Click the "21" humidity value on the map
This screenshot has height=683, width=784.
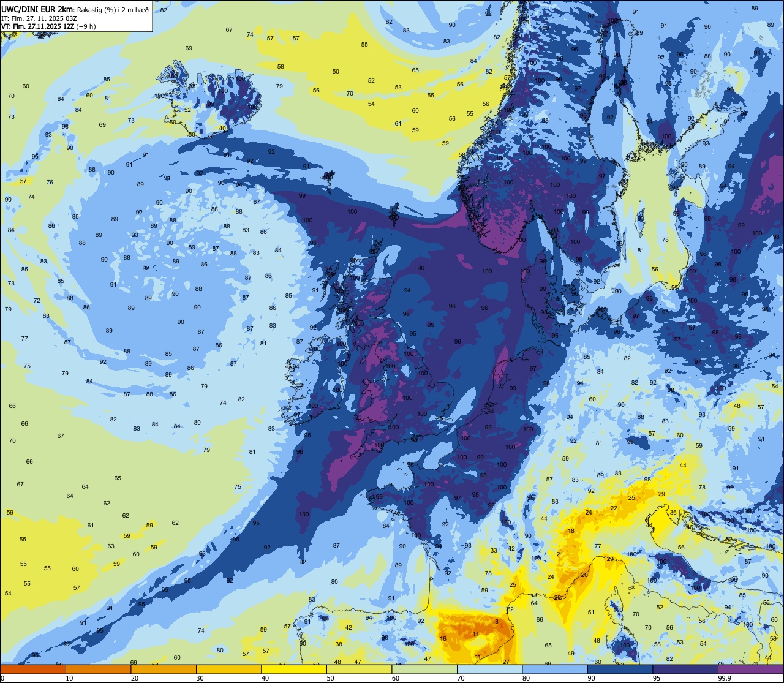(560, 554)
